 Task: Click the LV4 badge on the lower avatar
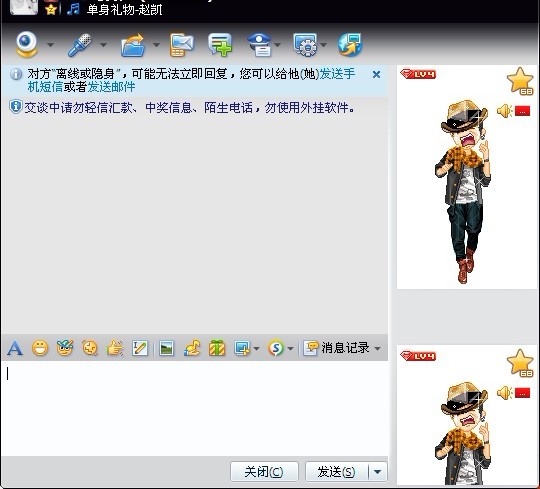[x=418, y=356]
